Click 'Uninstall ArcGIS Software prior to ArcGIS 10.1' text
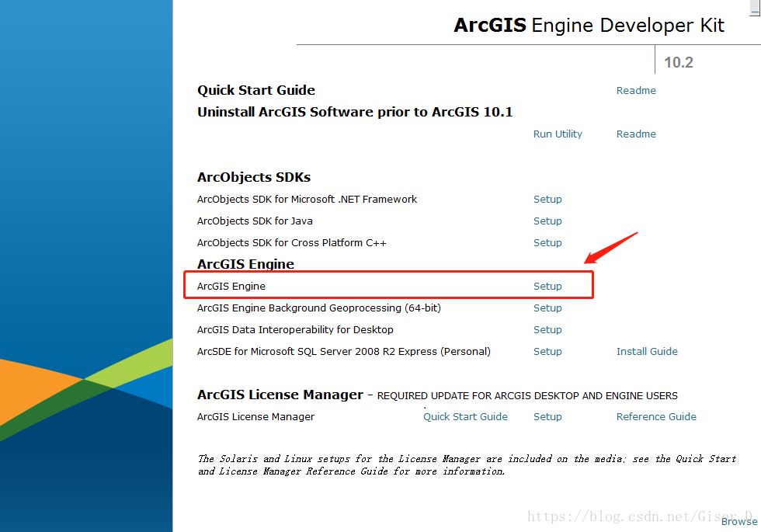This screenshot has width=761, height=532. click(355, 112)
